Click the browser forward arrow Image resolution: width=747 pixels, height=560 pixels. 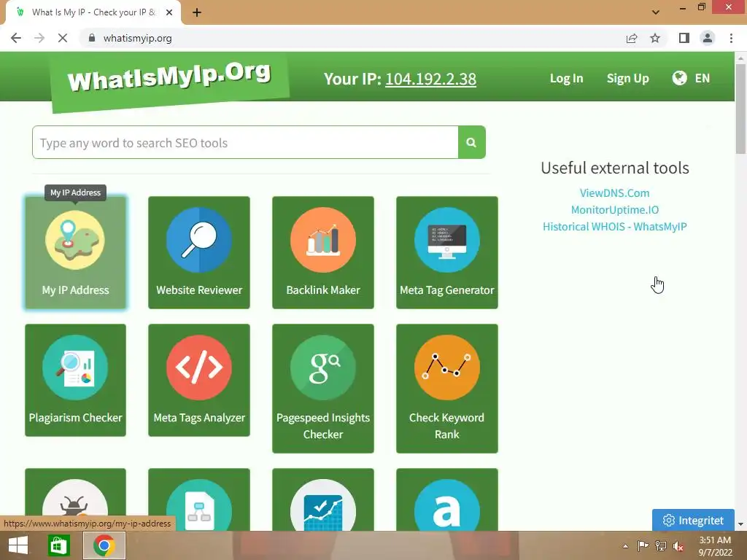tap(39, 38)
